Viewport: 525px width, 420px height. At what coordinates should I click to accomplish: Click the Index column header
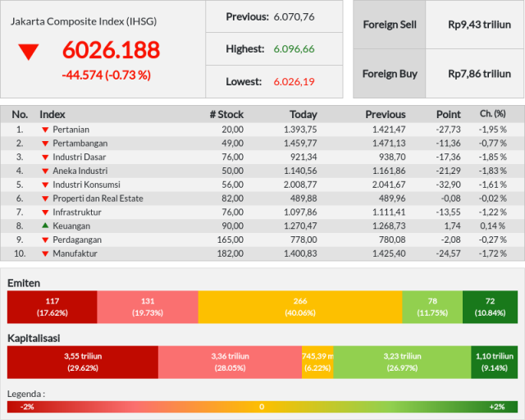(x=52, y=115)
